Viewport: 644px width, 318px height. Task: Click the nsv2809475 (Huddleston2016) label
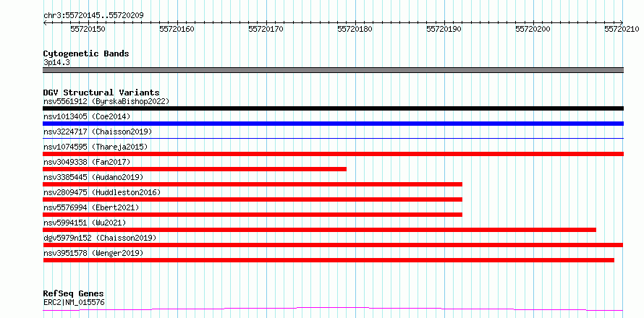(x=102, y=192)
